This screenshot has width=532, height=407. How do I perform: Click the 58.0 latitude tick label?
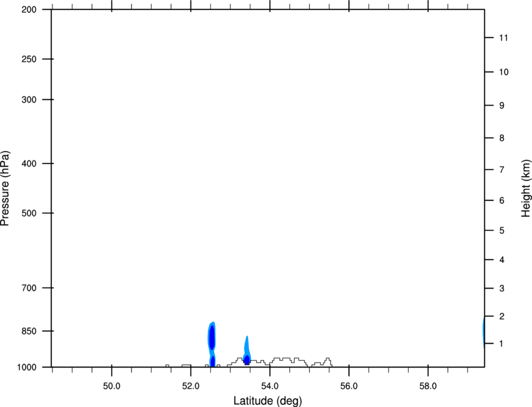click(428, 386)
